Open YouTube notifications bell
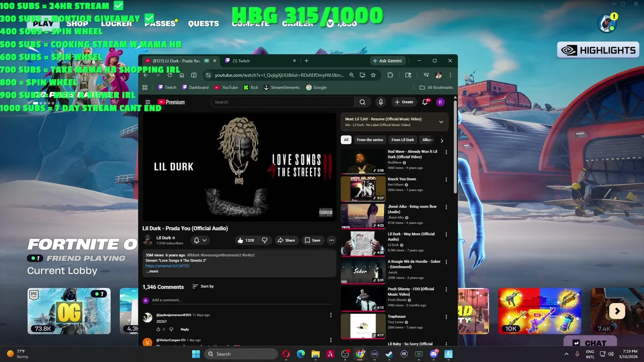Screen dimensions: 644x362 [426, 102]
